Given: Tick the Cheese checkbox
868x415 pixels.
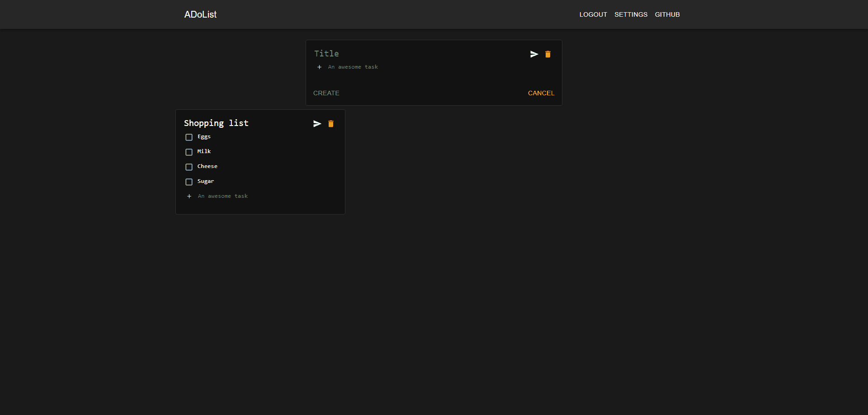Looking at the screenshot, I should click(x=189, y=167).
